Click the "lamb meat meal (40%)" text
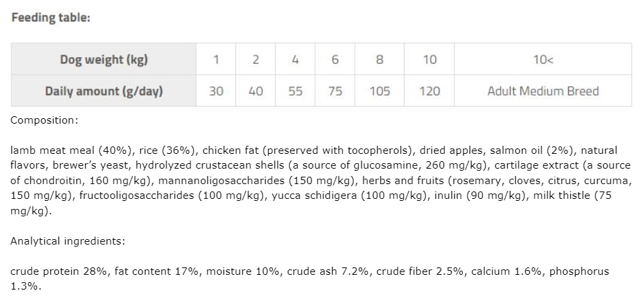Screen dimensions: 644x301 tap(62, 151)
